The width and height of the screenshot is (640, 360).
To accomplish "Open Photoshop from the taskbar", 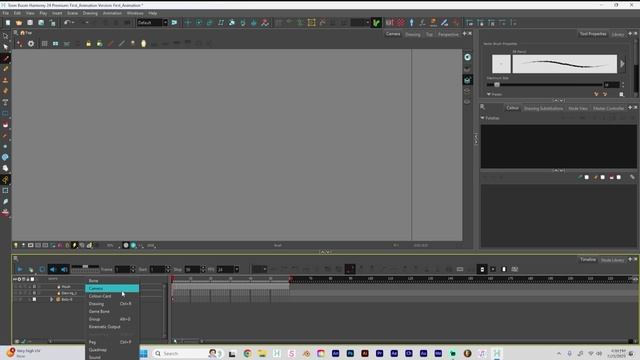I will (350, 353).
